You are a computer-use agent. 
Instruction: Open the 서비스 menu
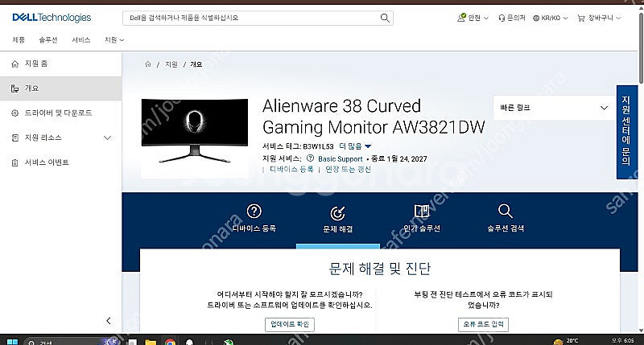click(81, 39)
